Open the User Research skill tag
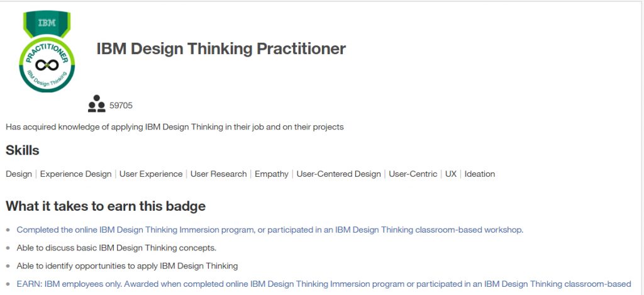Viewport: 644px width, 295px height. click(x=218, y=174)
